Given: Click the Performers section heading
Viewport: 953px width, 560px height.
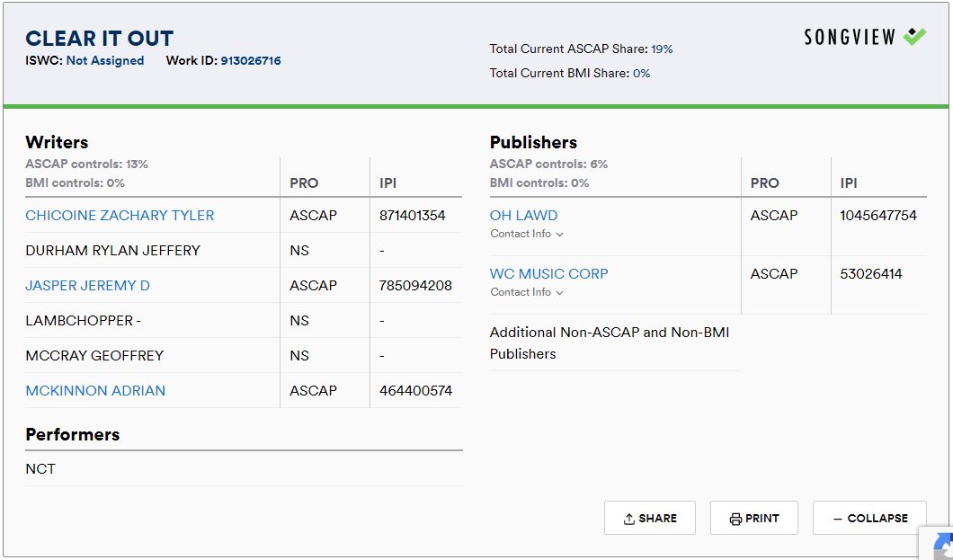Looking at the screenshot, I should pos(73,435).
